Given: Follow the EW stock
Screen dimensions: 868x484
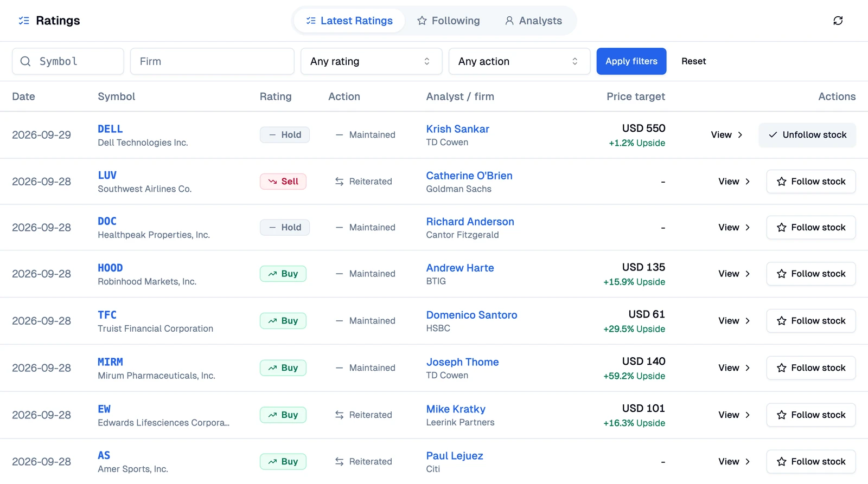Looking at the screenshot, I should tap(811, 415).
